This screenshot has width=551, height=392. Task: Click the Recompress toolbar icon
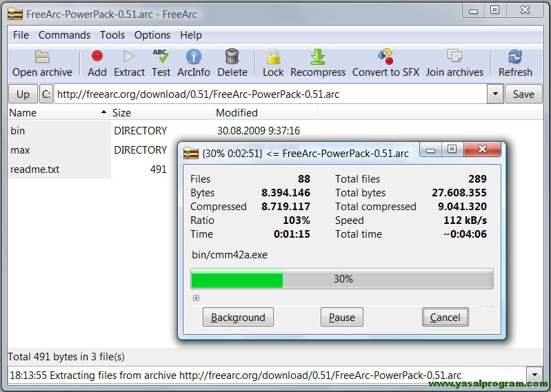point(318,57)
